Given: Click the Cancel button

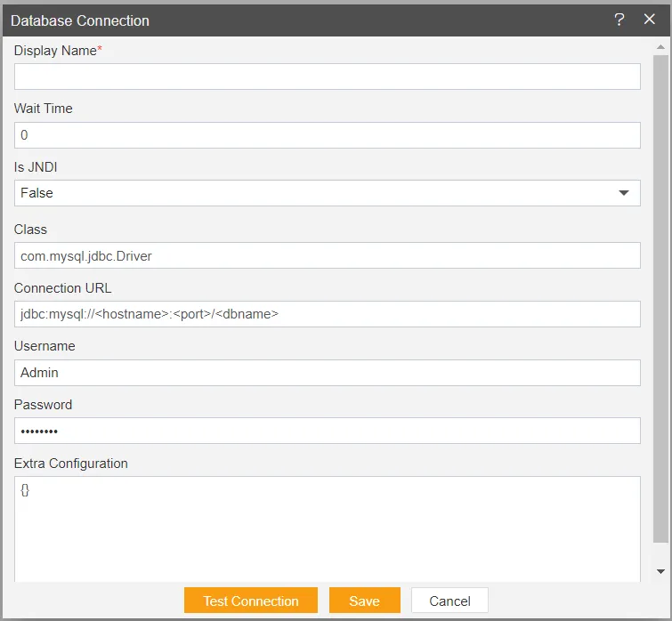Looking at the screenshot, I should [449, 601].
